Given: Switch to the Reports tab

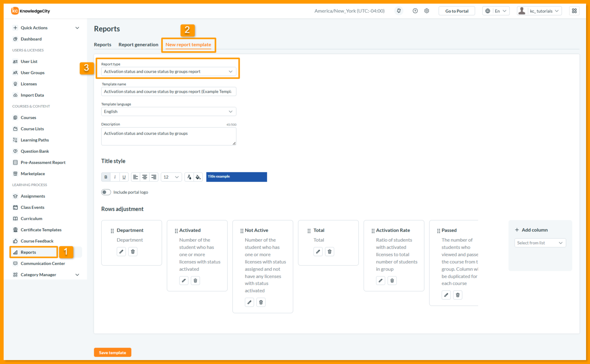Looking at the screenshot, I should click(102, 45).
